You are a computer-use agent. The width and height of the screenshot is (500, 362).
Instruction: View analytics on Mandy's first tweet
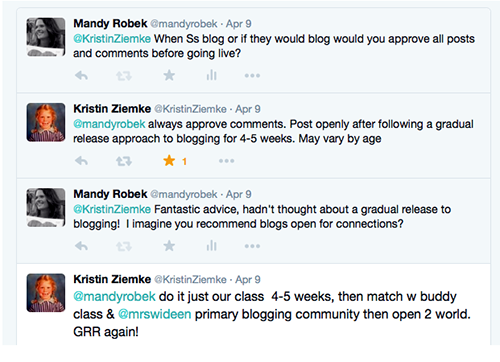[211, 75]
